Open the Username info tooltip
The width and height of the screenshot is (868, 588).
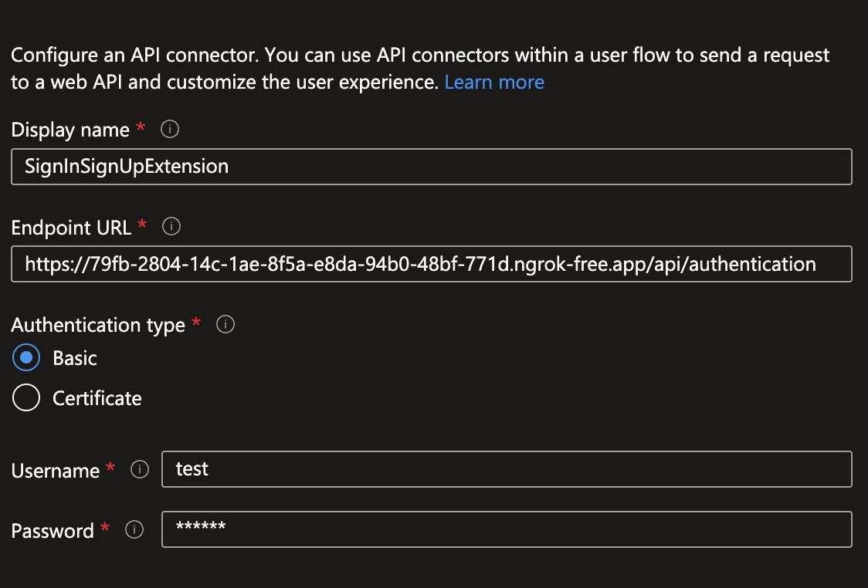(x=140, y=468)
